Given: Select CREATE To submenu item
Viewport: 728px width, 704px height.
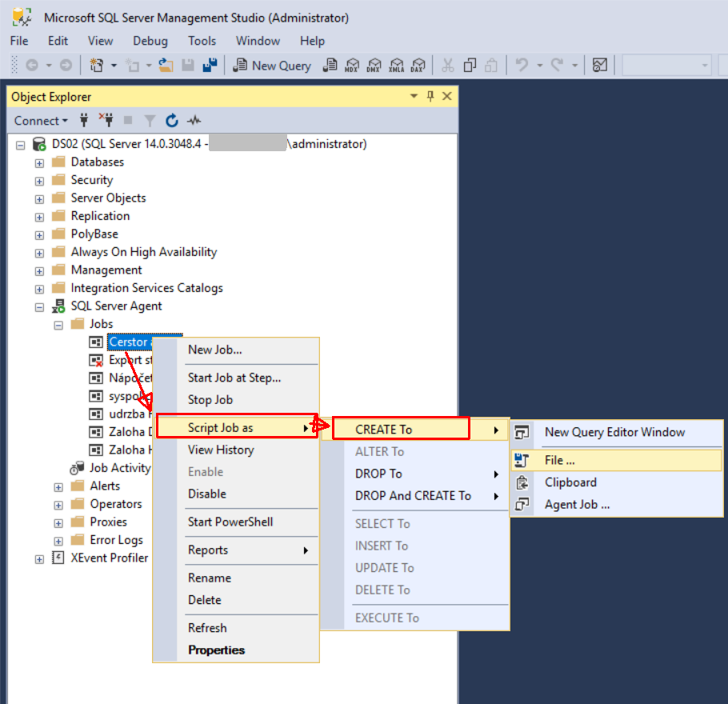Looking at the screenshot, I should pyautogui.click(x=416, y=430).
